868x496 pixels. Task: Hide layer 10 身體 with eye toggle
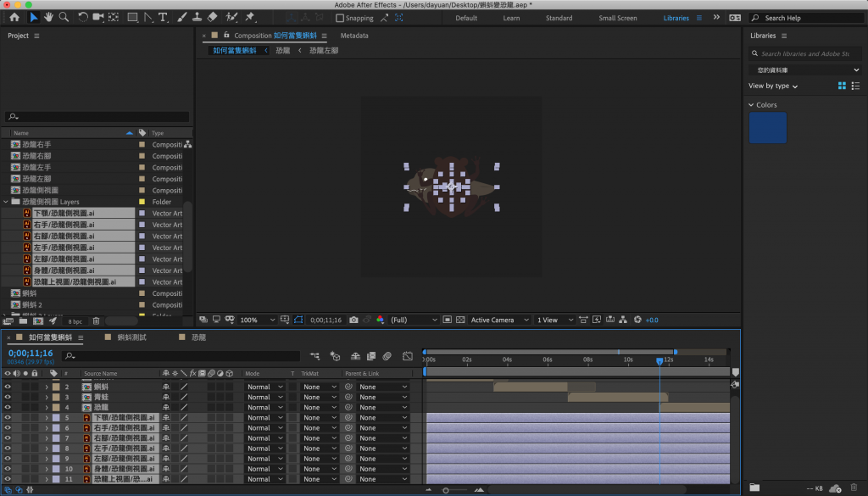click(8, 469)
